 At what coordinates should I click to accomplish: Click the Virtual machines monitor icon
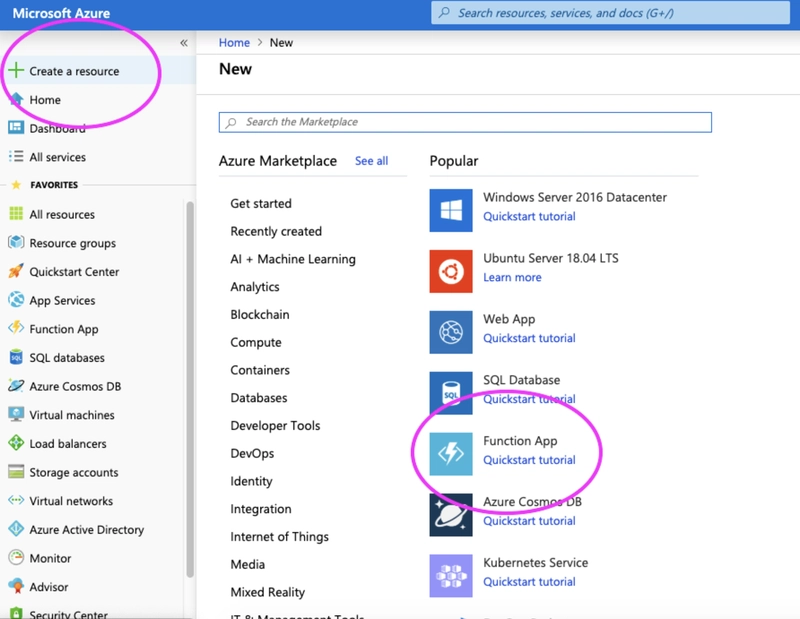tap(16, 414)
